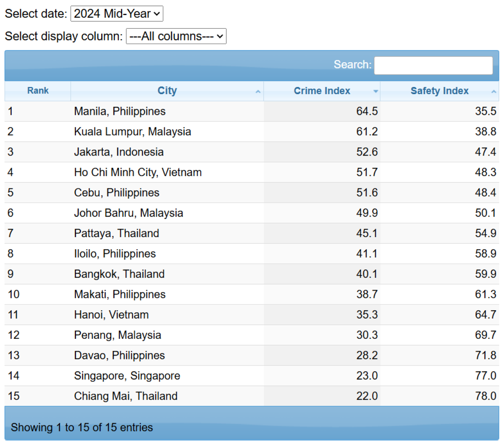Open the Select display column dropdown
The image size is (504, 441).
[176, 36]
